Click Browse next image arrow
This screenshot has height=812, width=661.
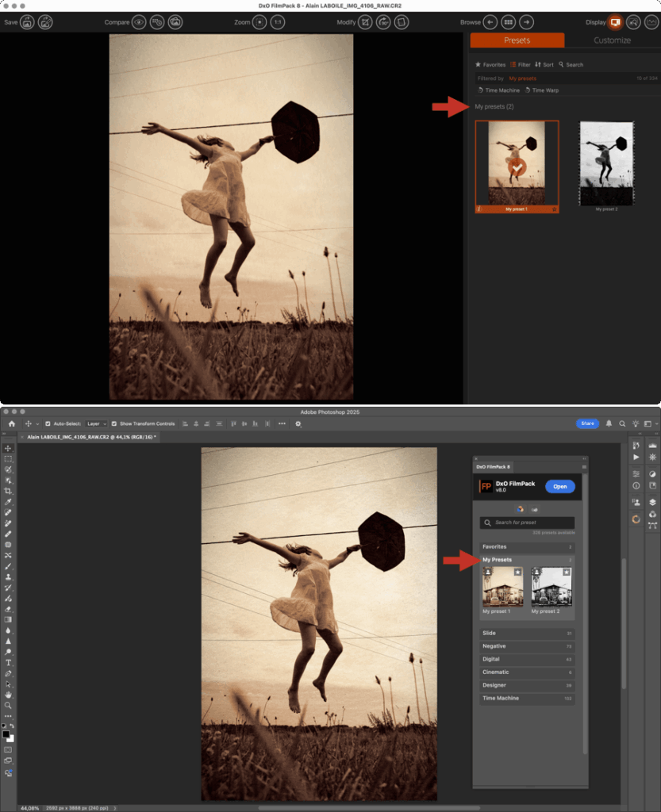(x=525, y=22)
